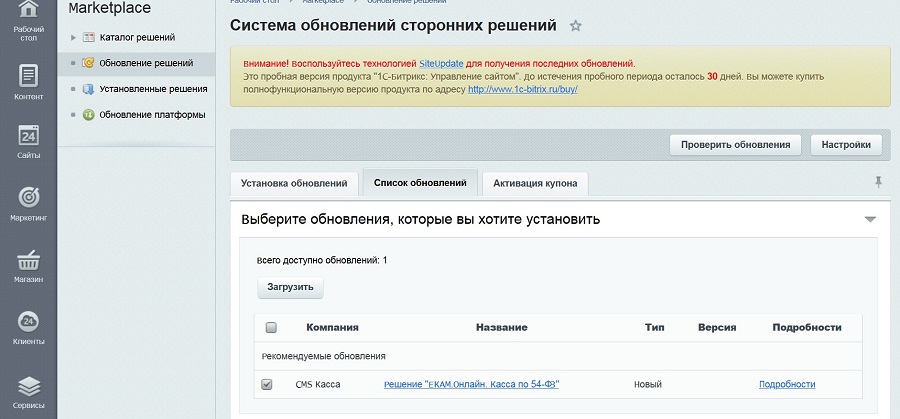Open Каталог решений in sidebar
Viewport: 900px width, 419px height.
(137, 37)
